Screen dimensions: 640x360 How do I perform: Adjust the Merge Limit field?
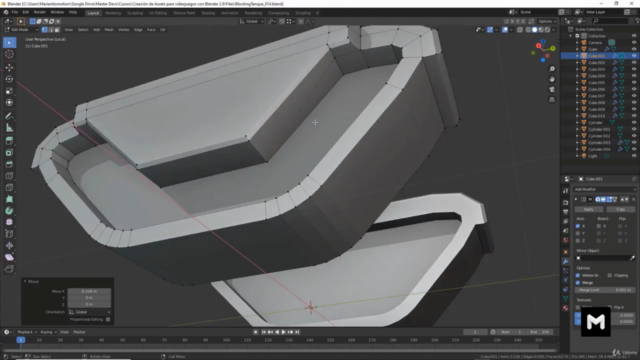[605, 290]
